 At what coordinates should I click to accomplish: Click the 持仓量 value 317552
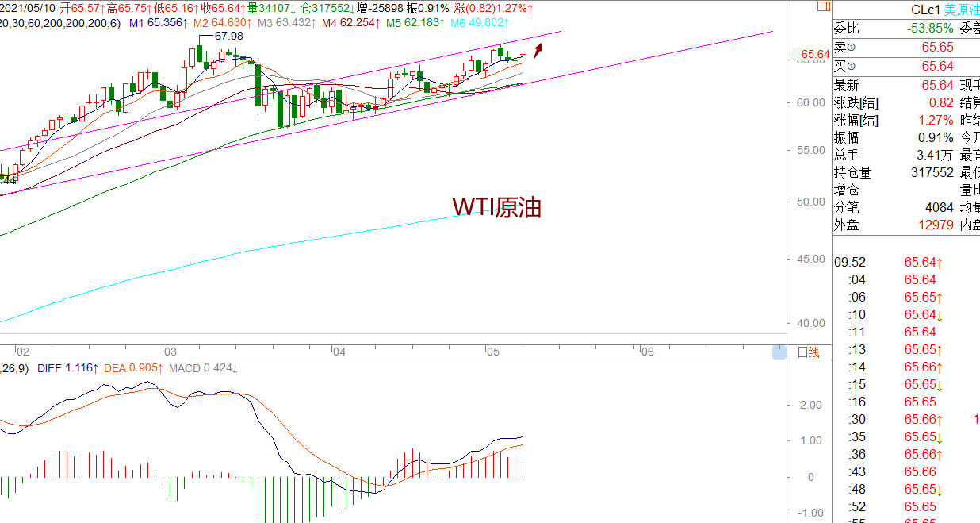click(932, 173)
